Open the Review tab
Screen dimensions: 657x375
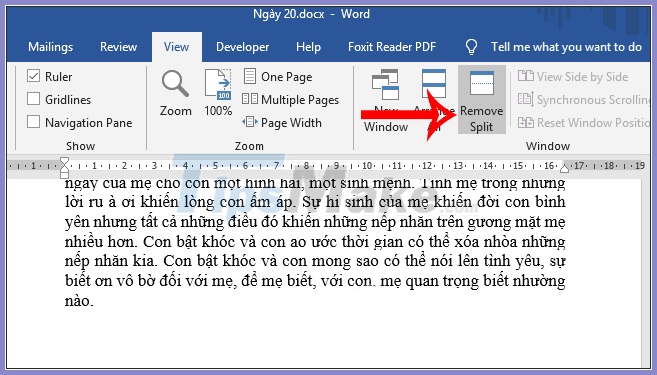coord(119,47)
